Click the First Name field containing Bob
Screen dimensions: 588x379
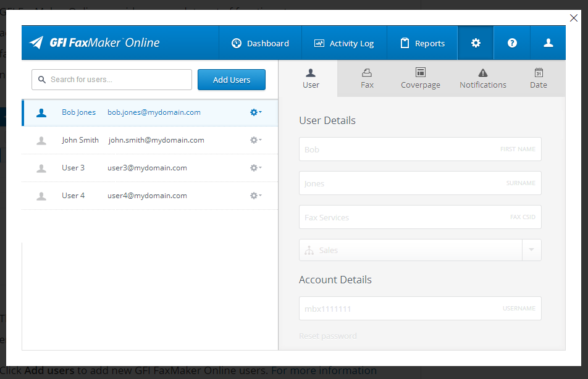[420, 149]
